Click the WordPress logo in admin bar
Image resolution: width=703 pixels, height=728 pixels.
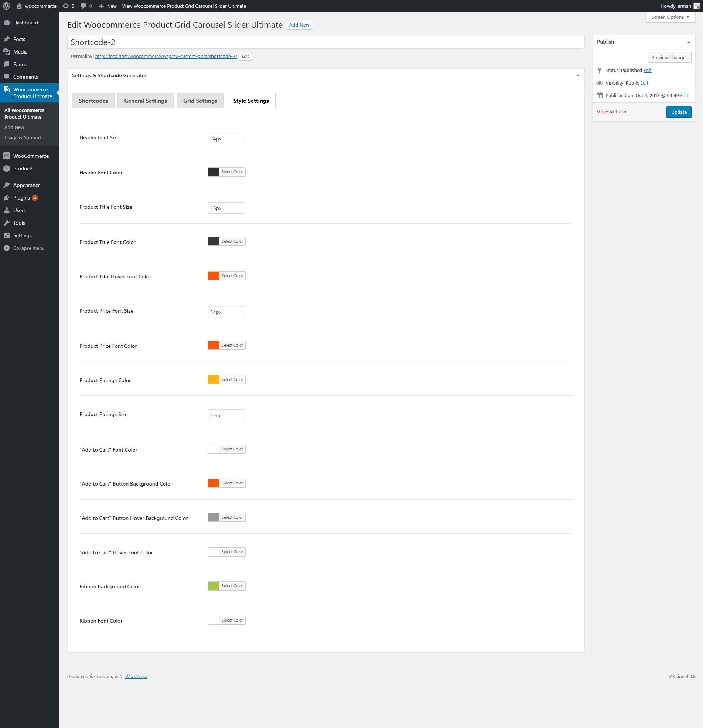[x=6, y=6]
